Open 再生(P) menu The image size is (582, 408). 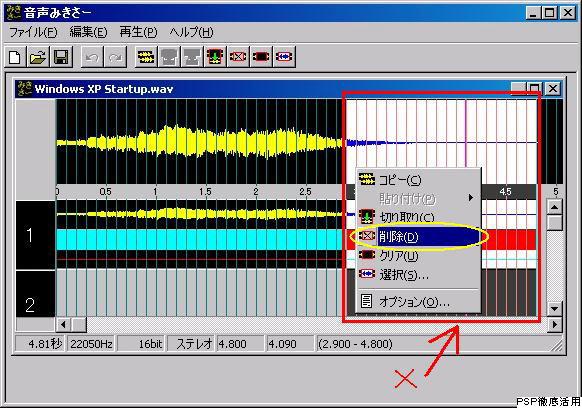tap(138, 32)
